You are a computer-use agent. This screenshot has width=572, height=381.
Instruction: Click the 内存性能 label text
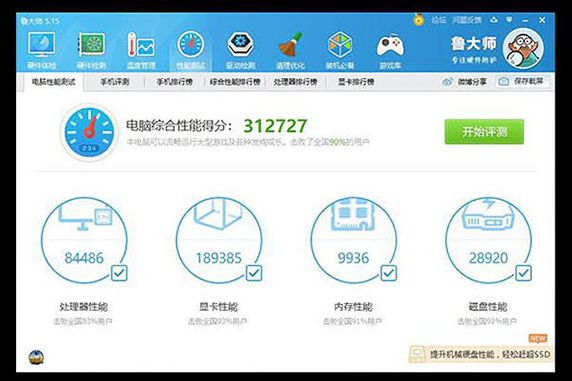(x=353, y=307)
